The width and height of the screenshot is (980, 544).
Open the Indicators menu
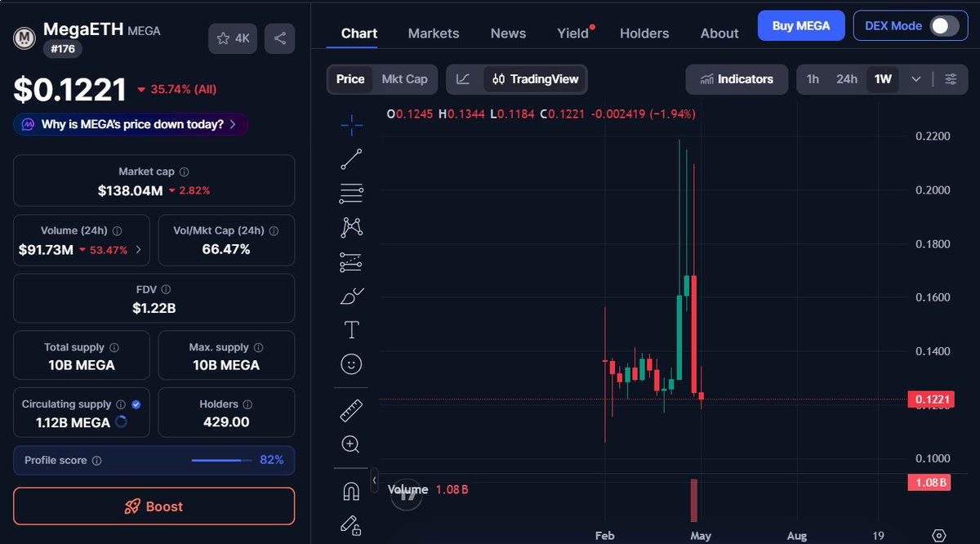tap(737, 79)
